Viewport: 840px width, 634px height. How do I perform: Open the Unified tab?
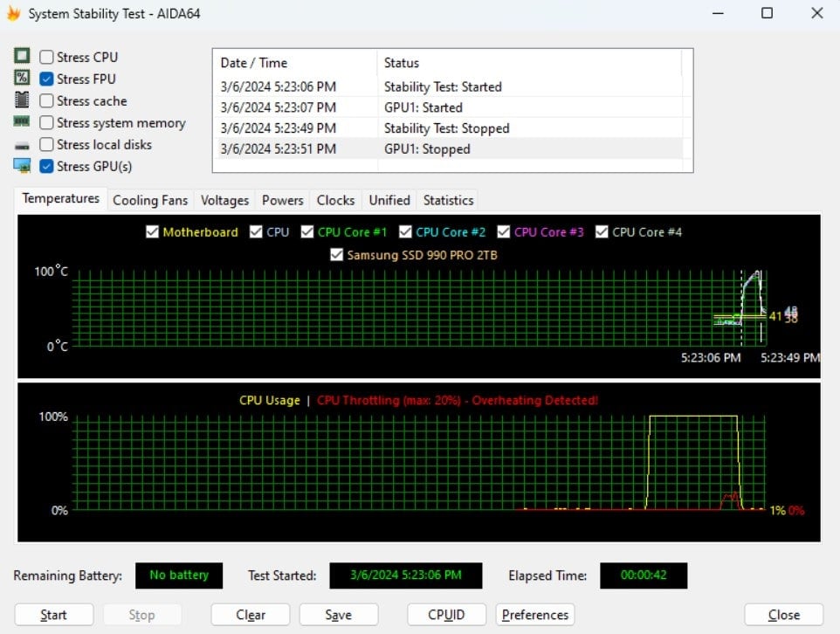click(x=389, y=201)
